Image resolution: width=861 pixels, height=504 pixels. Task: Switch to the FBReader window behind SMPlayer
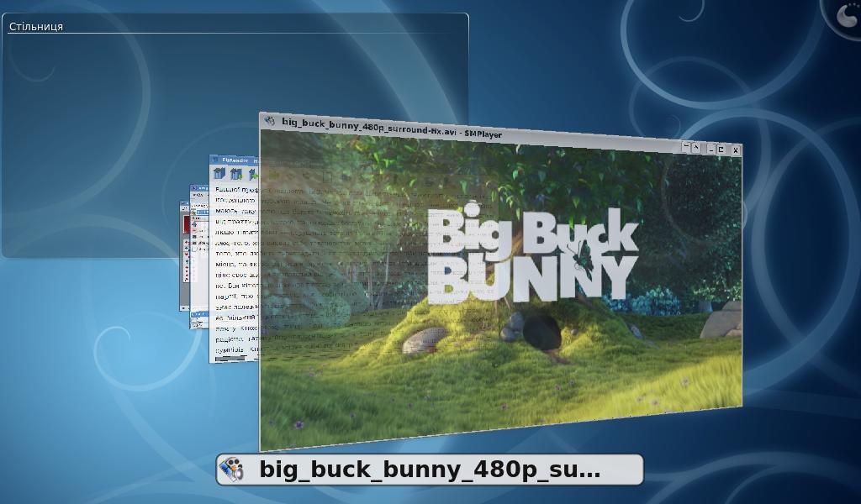234,258
